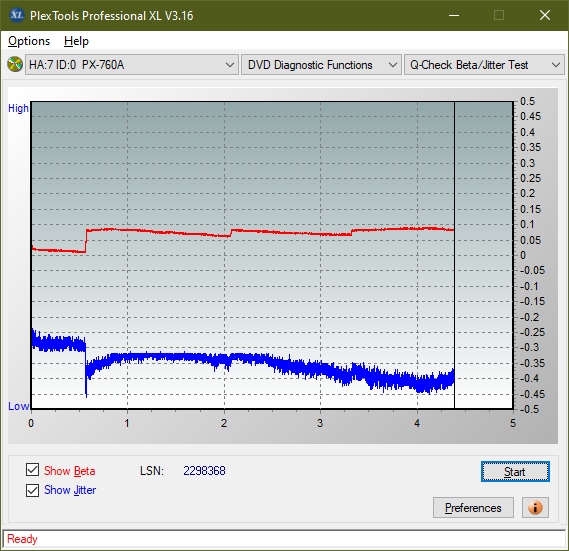
Task: Toggle the Show Beta checkbox
Action: pyautogui.click(x=33, y=470)
